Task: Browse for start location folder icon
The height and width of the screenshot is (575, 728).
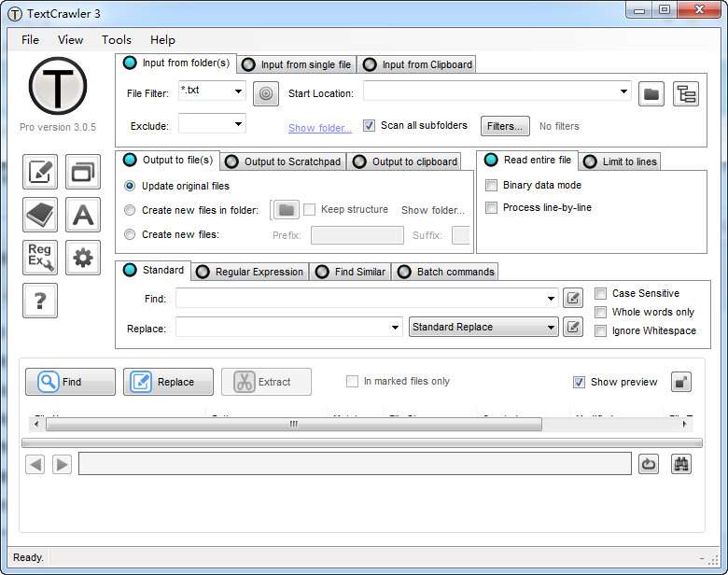Action: [x=651, y=94]
